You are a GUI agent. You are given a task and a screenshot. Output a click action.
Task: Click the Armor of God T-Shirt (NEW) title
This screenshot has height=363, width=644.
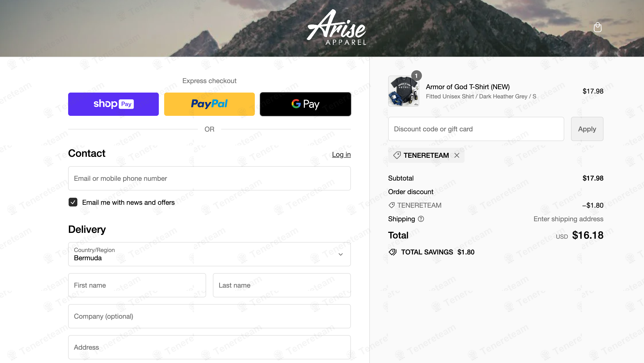point(467,87)
